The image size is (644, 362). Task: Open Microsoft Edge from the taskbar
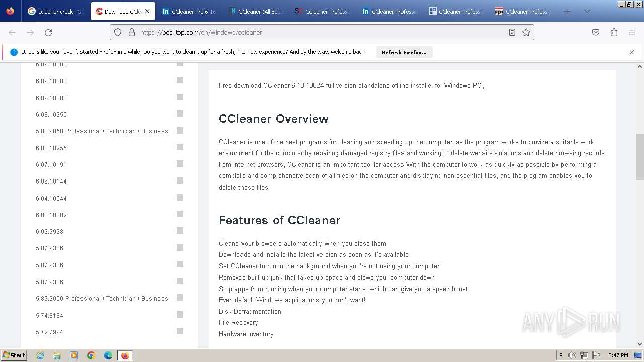pyautogui.click(x=108, y=355)
